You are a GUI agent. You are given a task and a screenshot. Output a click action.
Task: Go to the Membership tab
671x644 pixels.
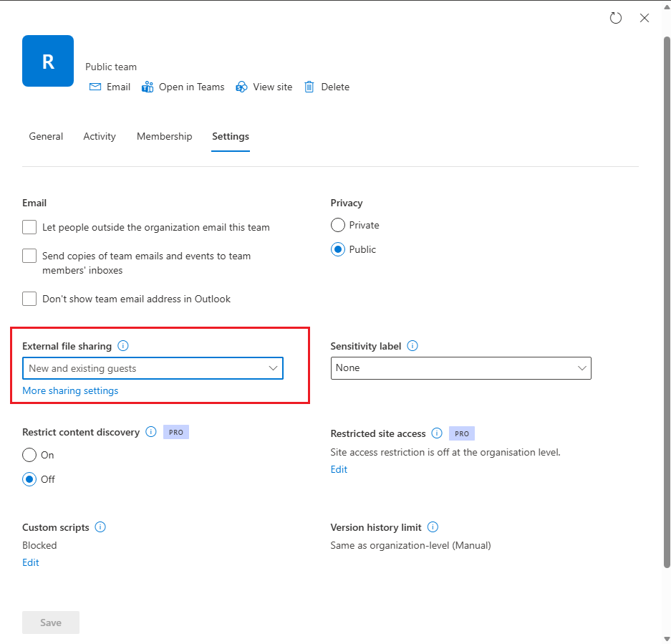[x=164, y=136]
